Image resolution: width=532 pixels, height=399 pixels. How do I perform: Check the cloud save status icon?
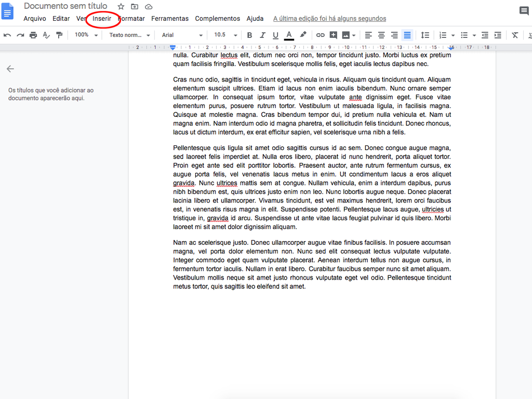(x=149, y=6)
